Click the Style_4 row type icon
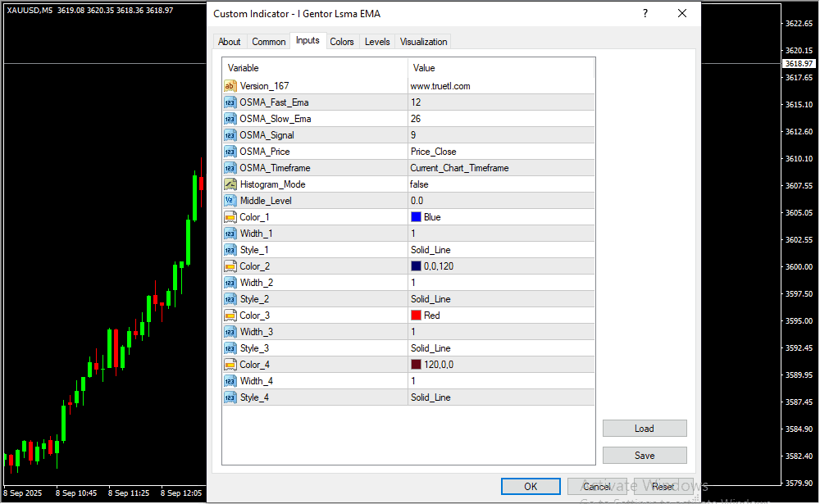Image resolution: width=820 pixels, height=504 pixels. [x=230, y=397]
